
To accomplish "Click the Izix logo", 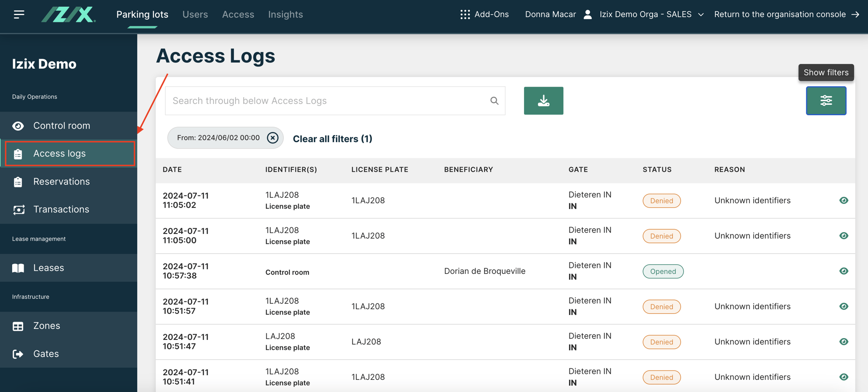I will coord(68,14).
